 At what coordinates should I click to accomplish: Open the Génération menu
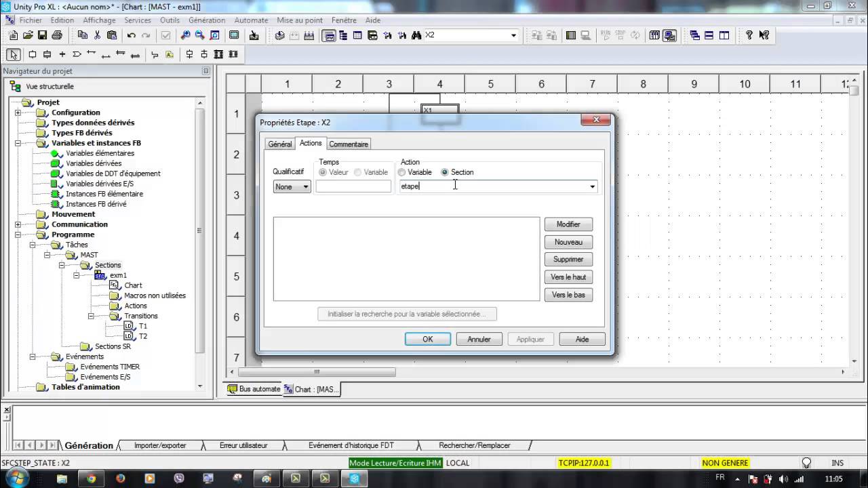(207, 20)
